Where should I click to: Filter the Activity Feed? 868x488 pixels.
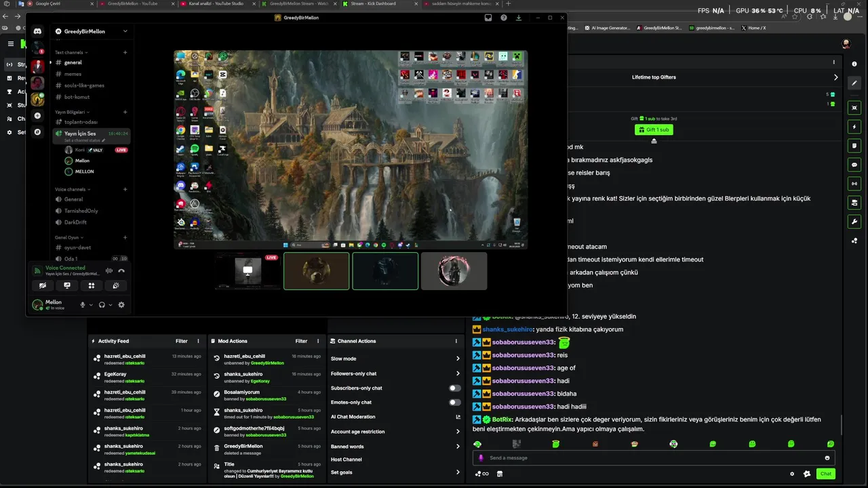click(x=182, y=341)
